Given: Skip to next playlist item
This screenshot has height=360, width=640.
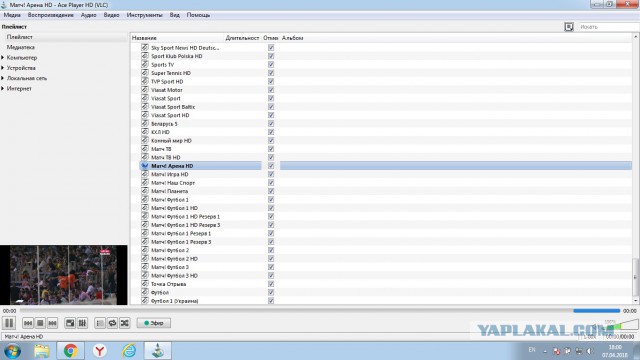Looking at the screenshot, I should click(52, 323).
